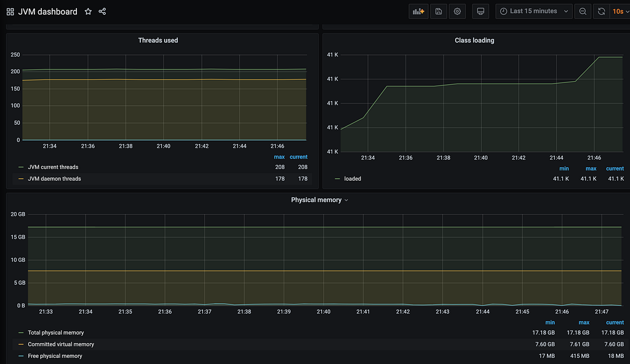Refresh the dashboard now

coord(602,11)
